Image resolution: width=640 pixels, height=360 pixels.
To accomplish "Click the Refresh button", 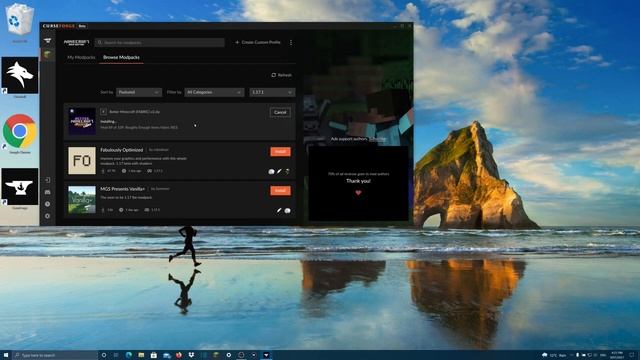I will [x=281, y=75].
